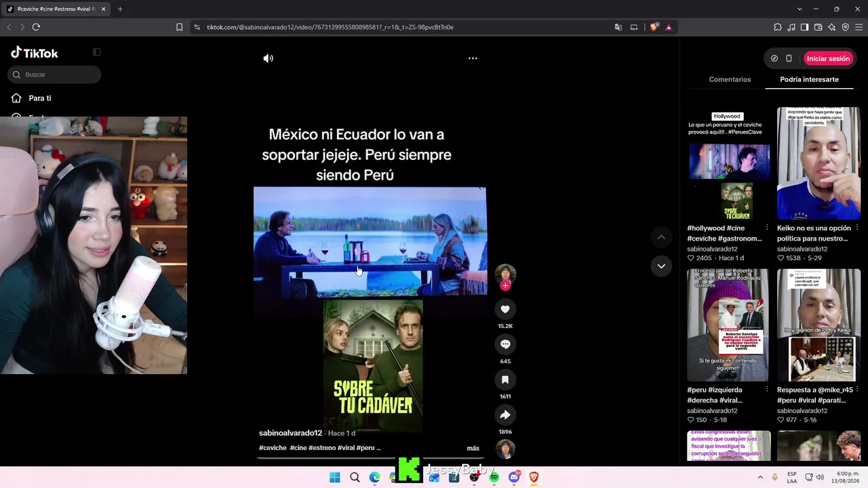
Task: Open options for the #peru #izquierda video
Action: [767, 390]
